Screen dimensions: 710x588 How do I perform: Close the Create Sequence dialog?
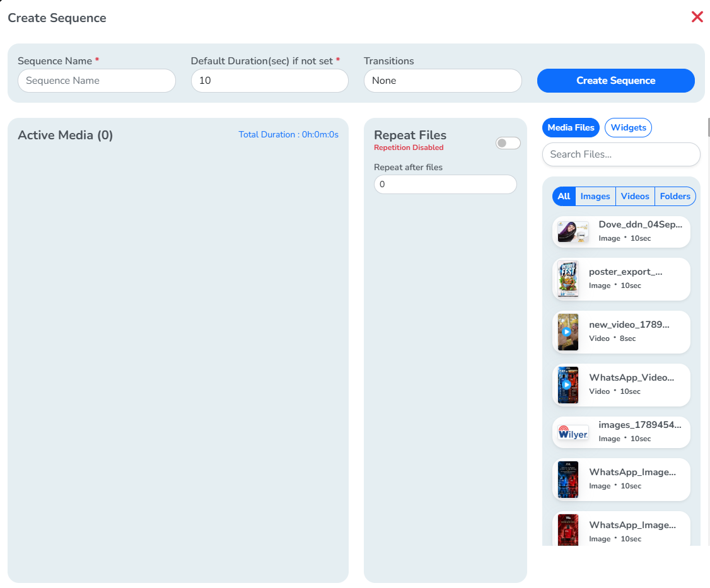pyautogui.click(x=697, y=17)
